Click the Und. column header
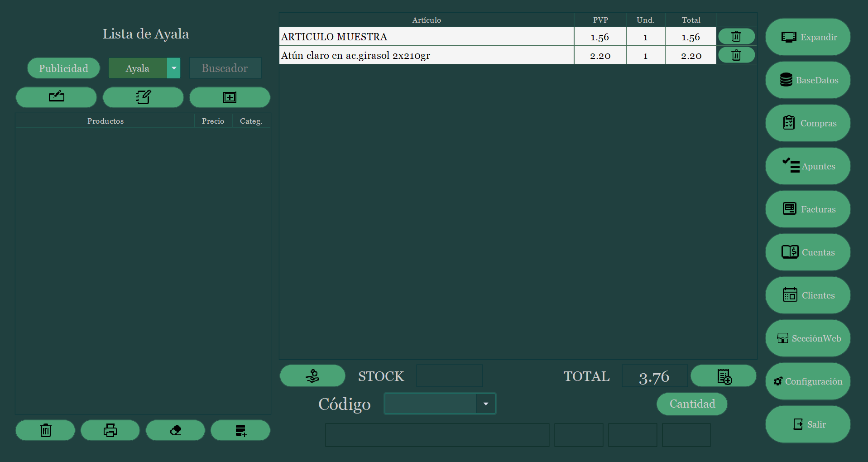Screen dimensions: 868x462 coord(646,20)
